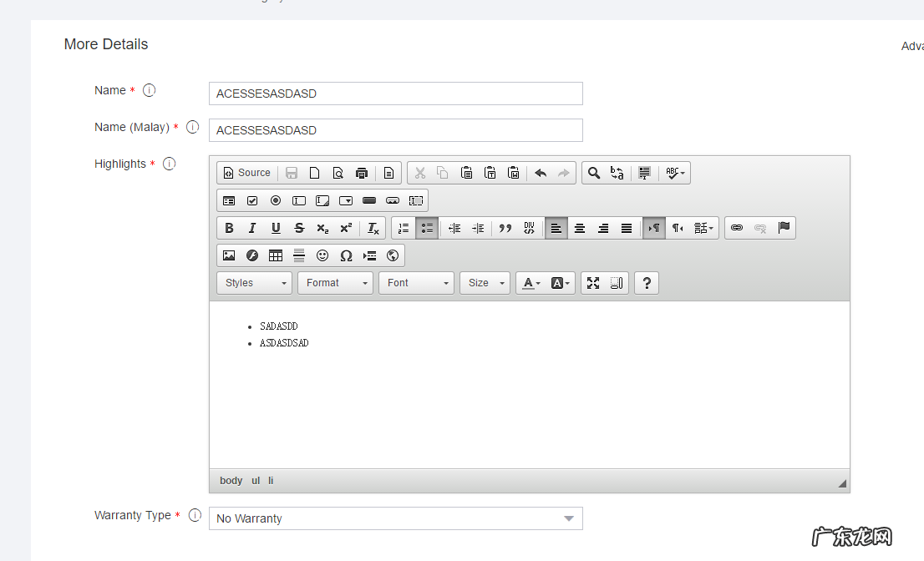Apply Italic formatting in editor
The image size is (924, 561).
[252, 228]
